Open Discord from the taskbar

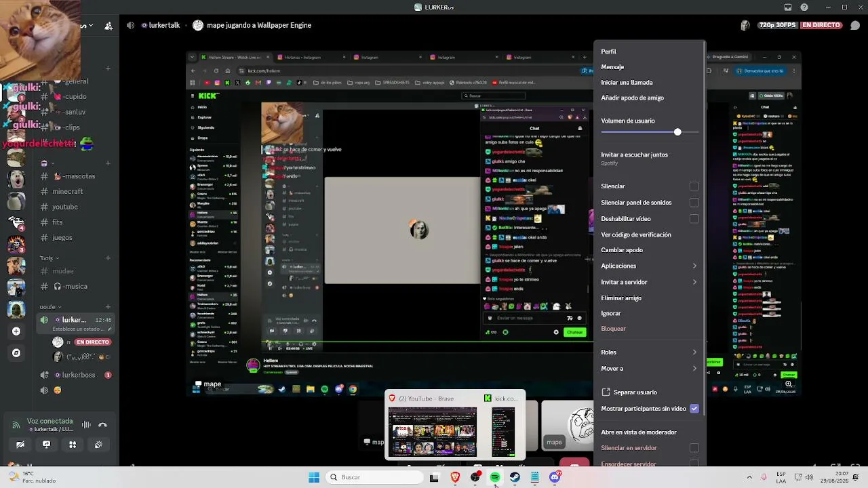coord(555,477)
